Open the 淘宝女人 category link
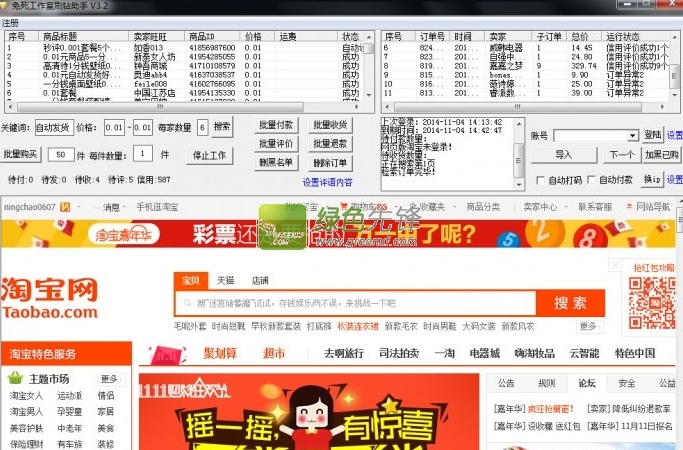The image size is (683, 450). coord(26,396)
